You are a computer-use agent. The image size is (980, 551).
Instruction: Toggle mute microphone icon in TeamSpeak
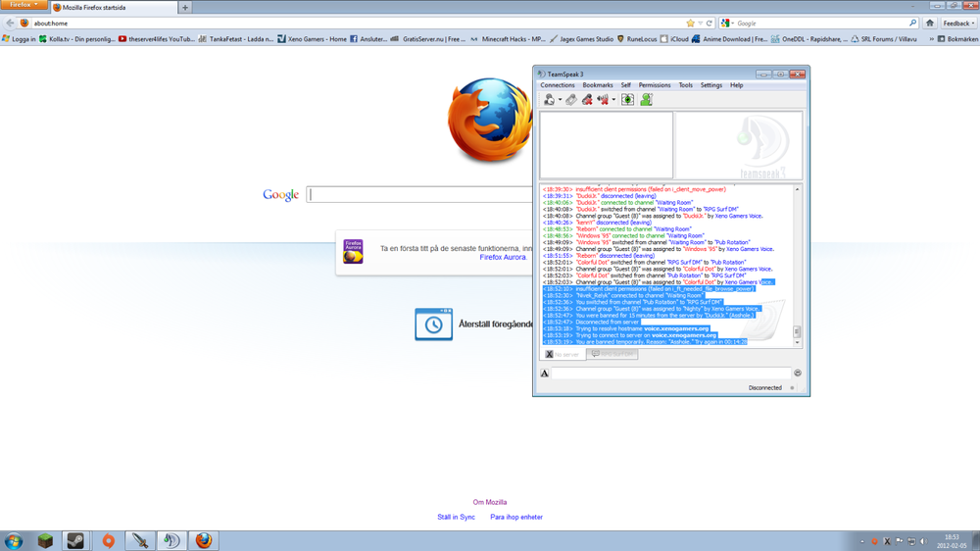coord(587,99)
